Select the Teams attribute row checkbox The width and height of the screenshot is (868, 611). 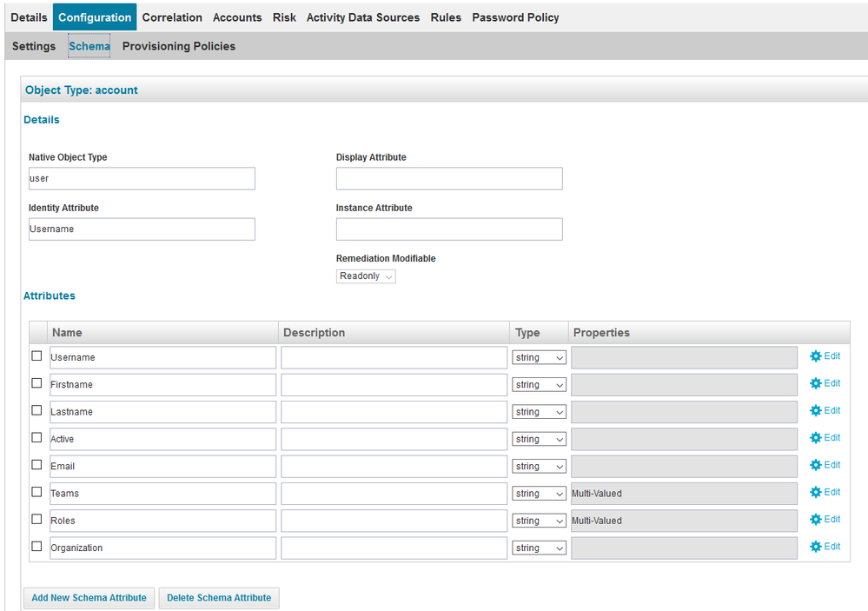point(36,492)
